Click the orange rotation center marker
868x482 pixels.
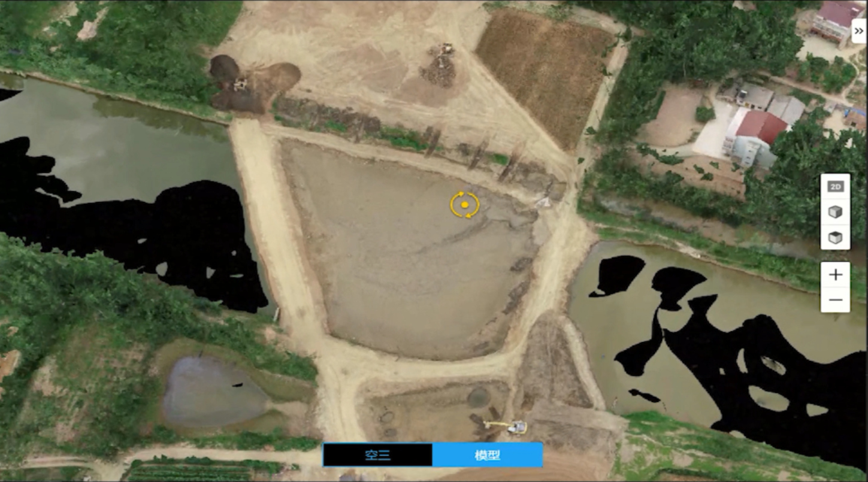[465, 205]
